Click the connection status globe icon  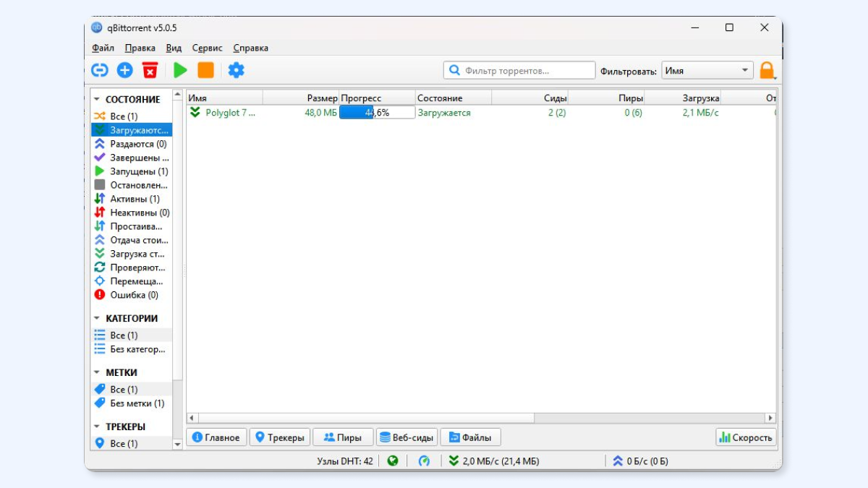(392, 461)
